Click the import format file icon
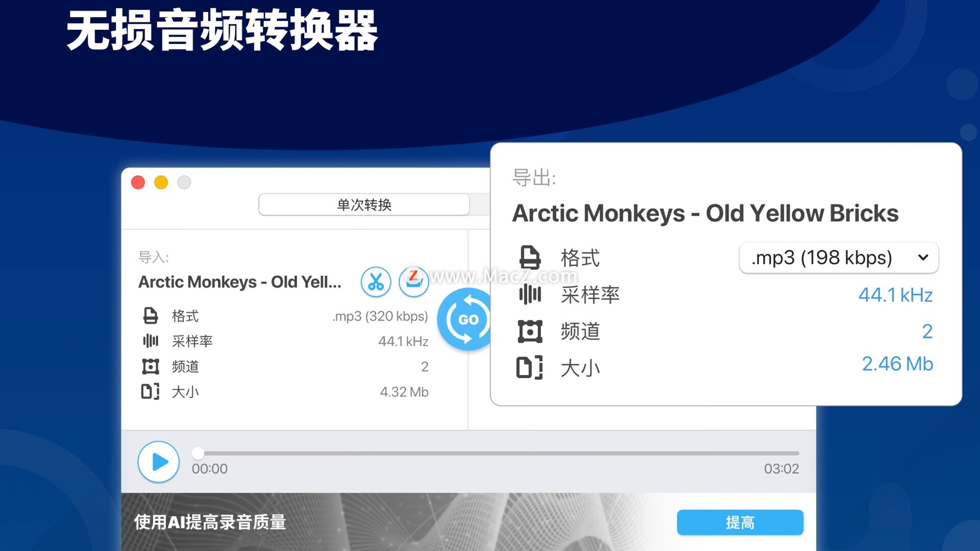The image size is (980, 551). 150,316
